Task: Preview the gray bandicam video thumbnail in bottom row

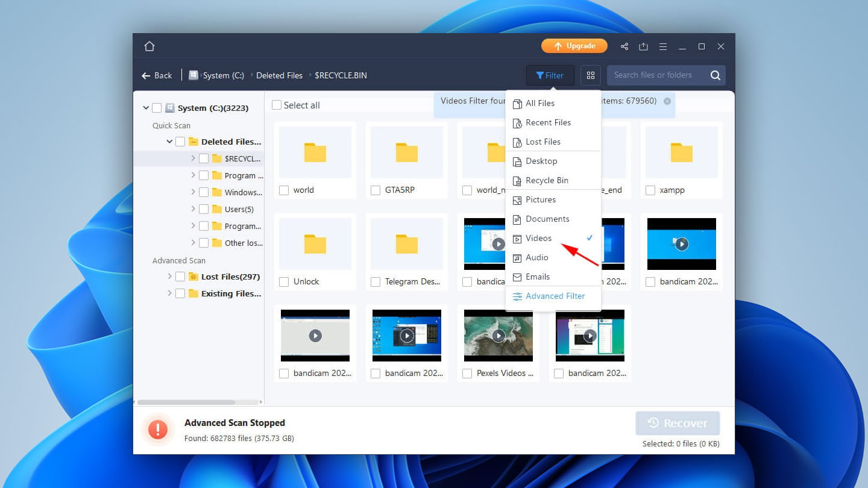Action: click(315, 336)
